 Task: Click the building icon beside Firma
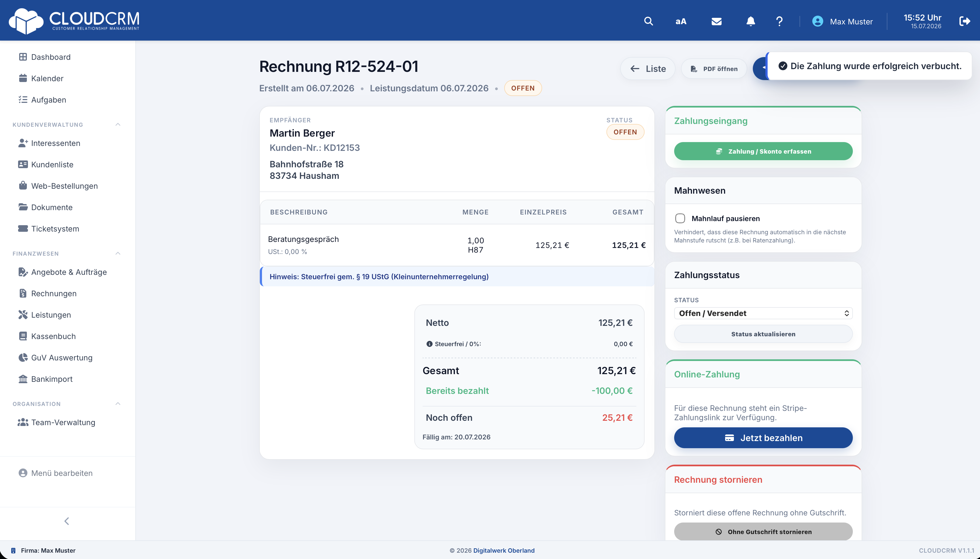[x=13, y=550]
